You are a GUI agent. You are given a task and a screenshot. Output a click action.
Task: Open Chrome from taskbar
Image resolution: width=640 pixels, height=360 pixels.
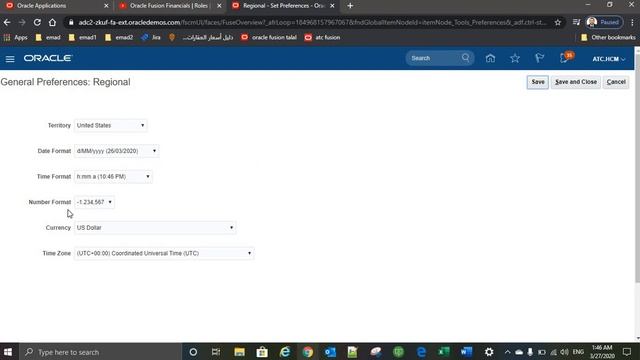tap(308, 352)
